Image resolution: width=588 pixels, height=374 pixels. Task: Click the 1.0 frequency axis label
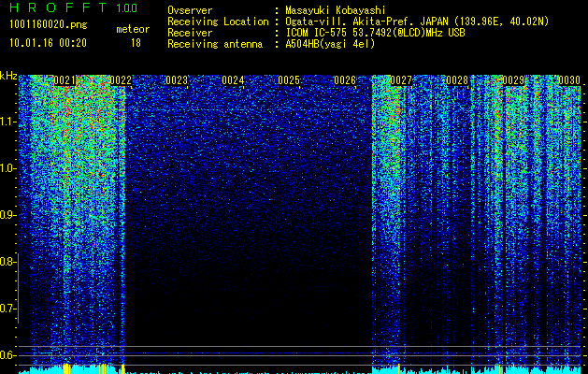coord(7,168)
